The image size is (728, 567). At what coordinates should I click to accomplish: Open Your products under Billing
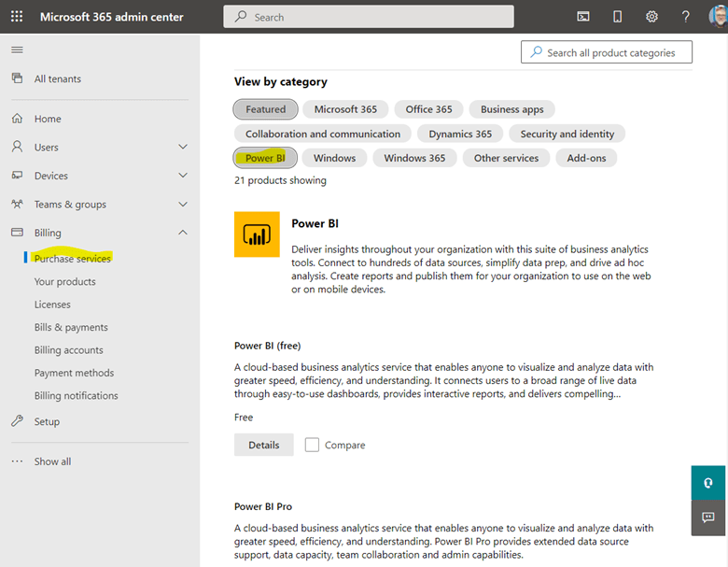click(x=64, y=281)
